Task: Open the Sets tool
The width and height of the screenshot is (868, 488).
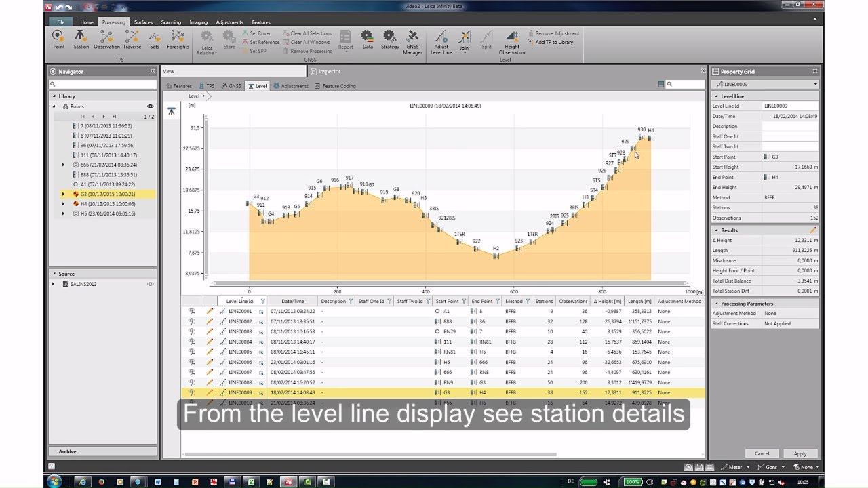Action: (x=155, y=39)
